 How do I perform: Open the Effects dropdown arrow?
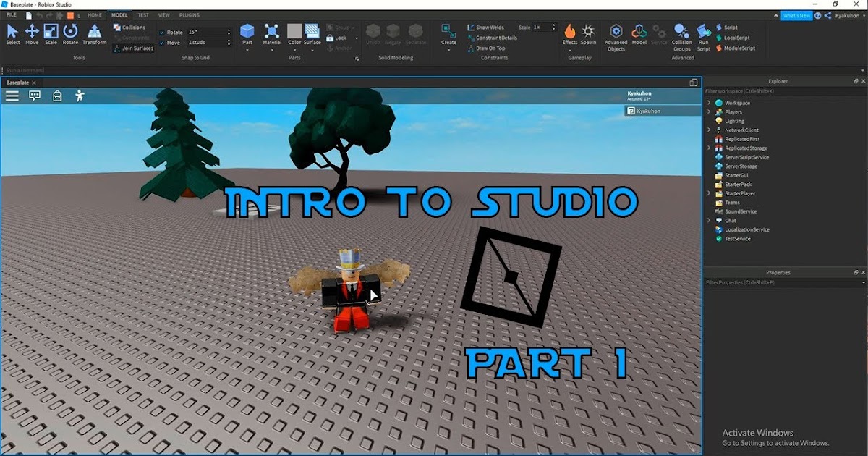[570, 50]
